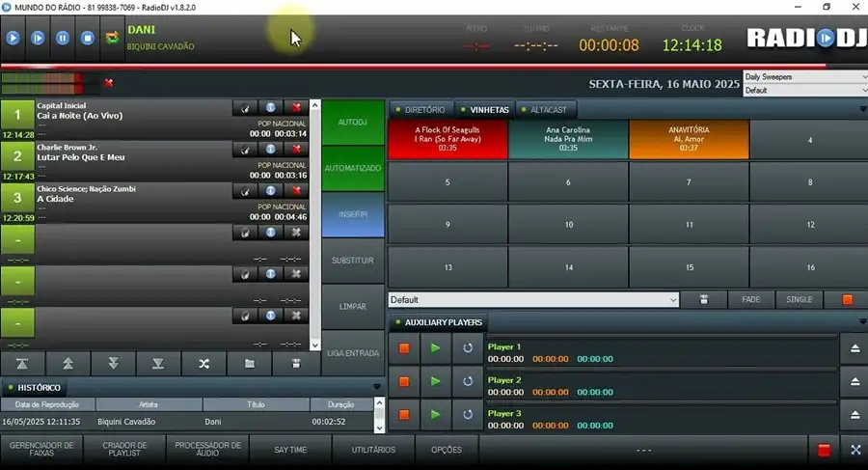Toggle loop on auxiliary Player 1

468,348
